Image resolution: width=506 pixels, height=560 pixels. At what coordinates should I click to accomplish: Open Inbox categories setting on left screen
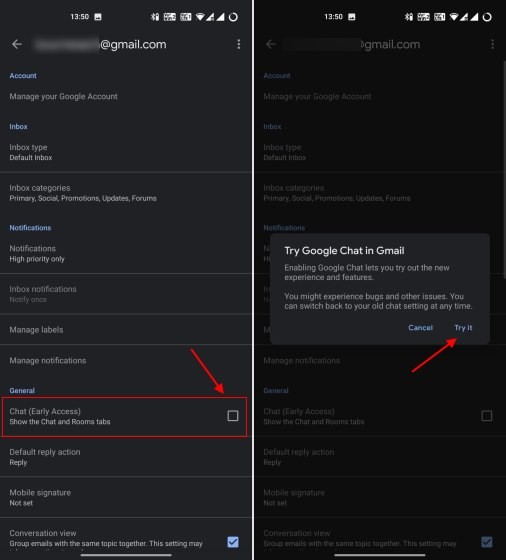(x=126, y=193)
